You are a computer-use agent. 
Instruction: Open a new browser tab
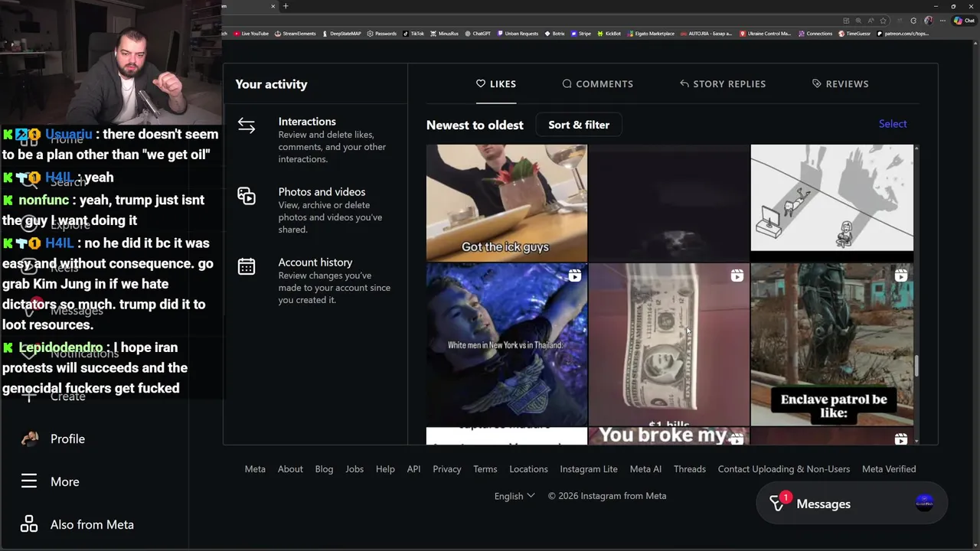286,6
